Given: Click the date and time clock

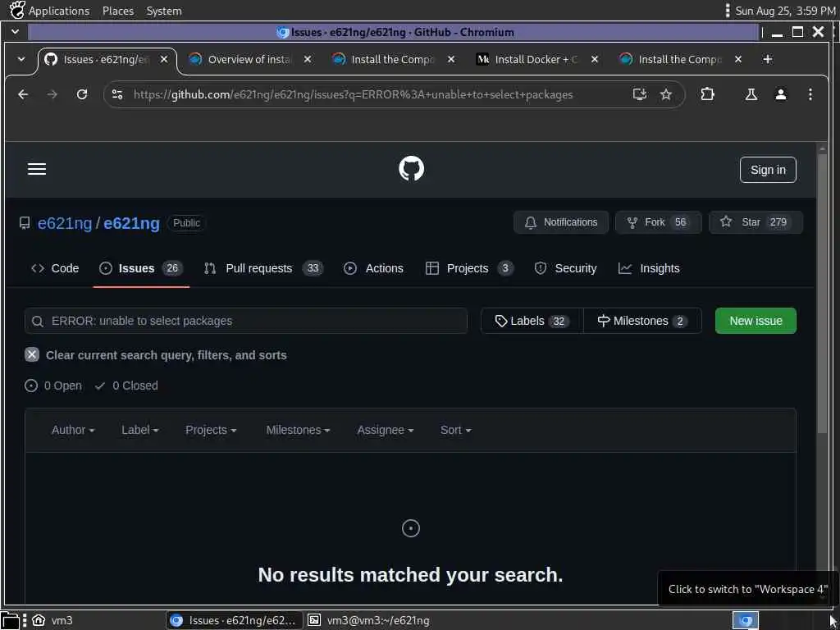Looking at the screenshot, I should point(785,11).
